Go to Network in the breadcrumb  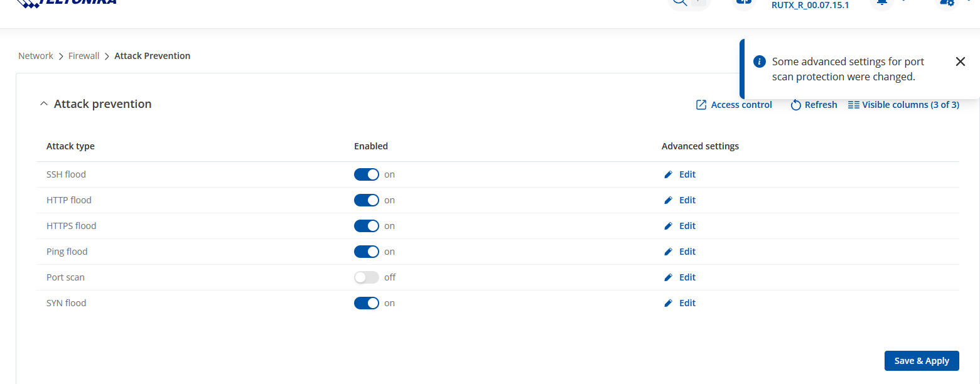pos(36,56)
